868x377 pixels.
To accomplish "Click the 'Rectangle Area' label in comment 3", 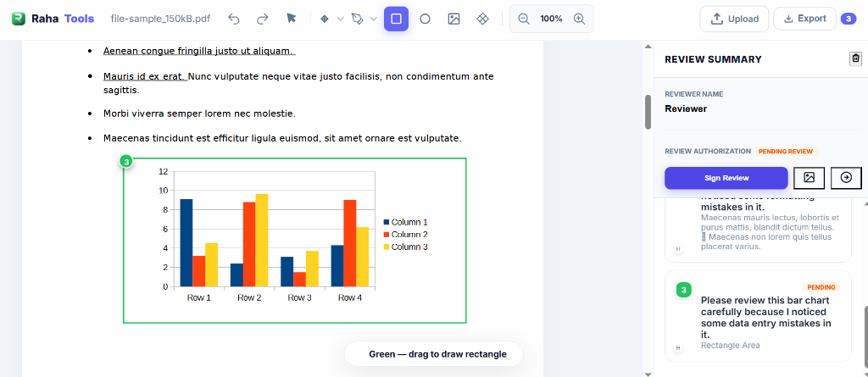I will pyautogui.click(x=730, y=346).
